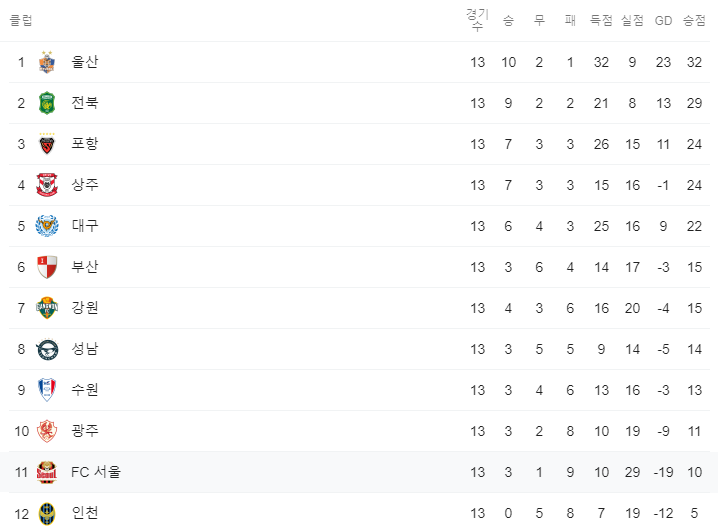Image resolution: width=718 pixels, height=531 pixels.
Task: Click the 부산 club crest icon
Action: (x=47, y=267)
